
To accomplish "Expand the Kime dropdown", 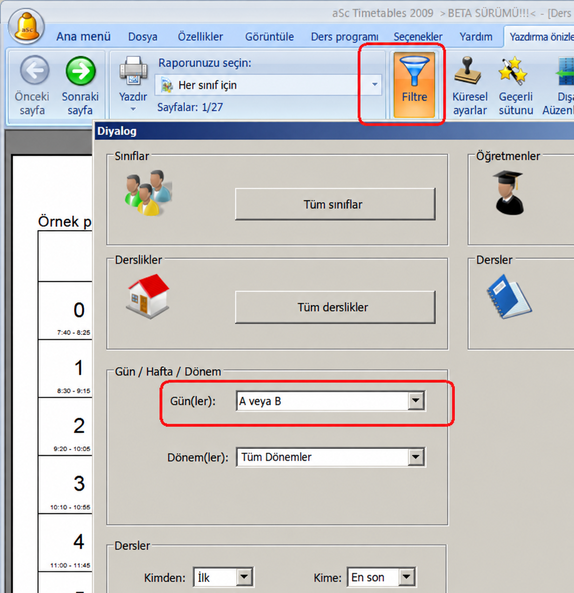I will [406, 577].
